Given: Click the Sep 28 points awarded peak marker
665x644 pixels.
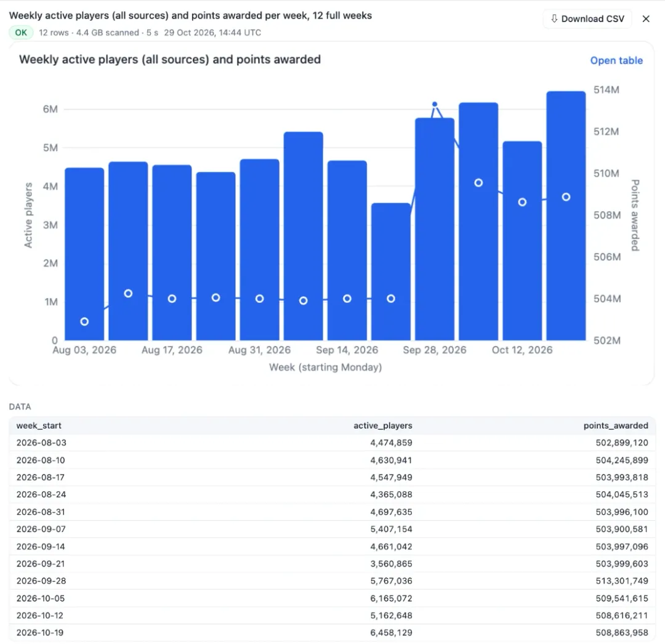Looking at the screenshot, I should click(434, 104).
